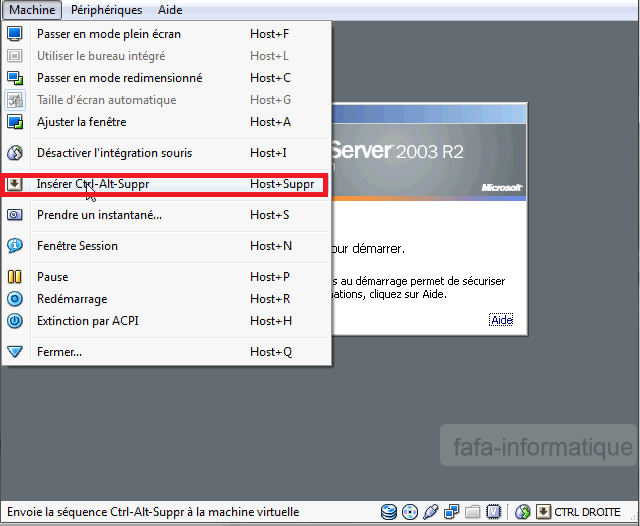This screenshot has height=526, width=640.
Task: Choose Ajuster la fenêtre
Action: (x=167, y=122)
